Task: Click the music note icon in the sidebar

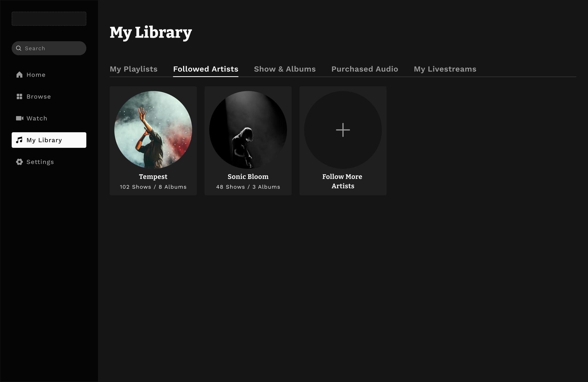Action: 19,140
